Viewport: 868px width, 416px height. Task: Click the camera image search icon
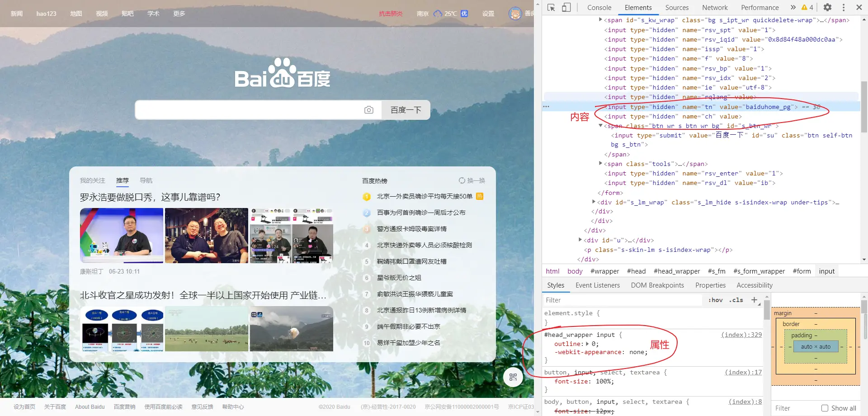(x=369, y=110)
